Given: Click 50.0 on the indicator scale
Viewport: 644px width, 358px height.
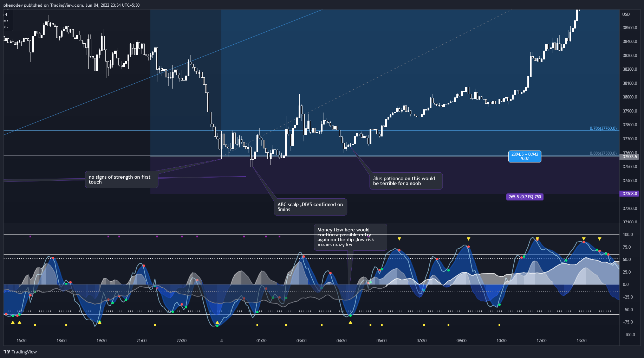Looking at the screenshot, I should 627,260.
